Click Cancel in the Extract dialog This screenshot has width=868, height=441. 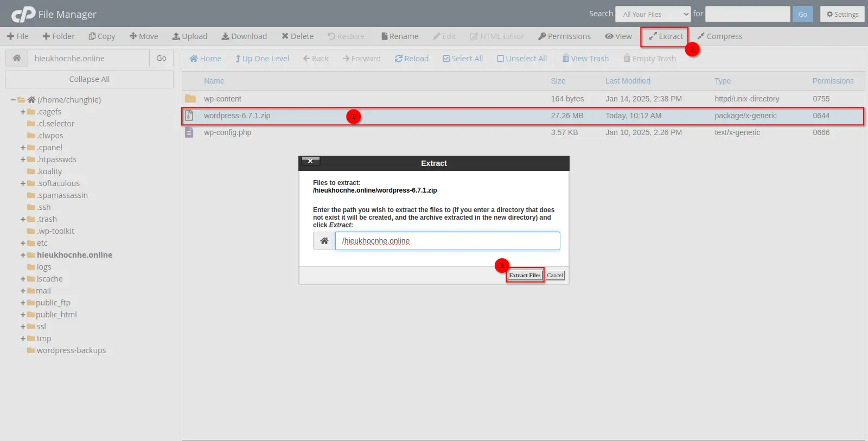555,276
